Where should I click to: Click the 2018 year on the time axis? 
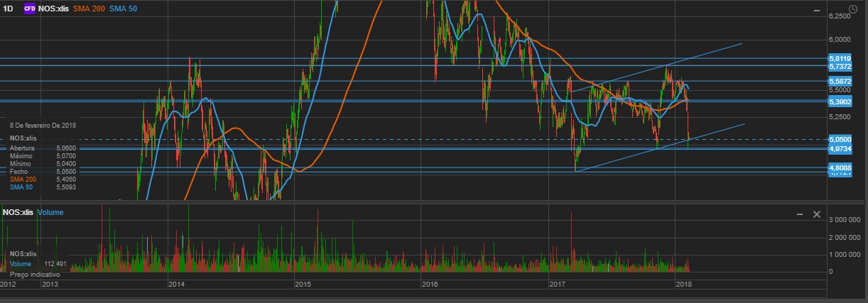point(684,284)
